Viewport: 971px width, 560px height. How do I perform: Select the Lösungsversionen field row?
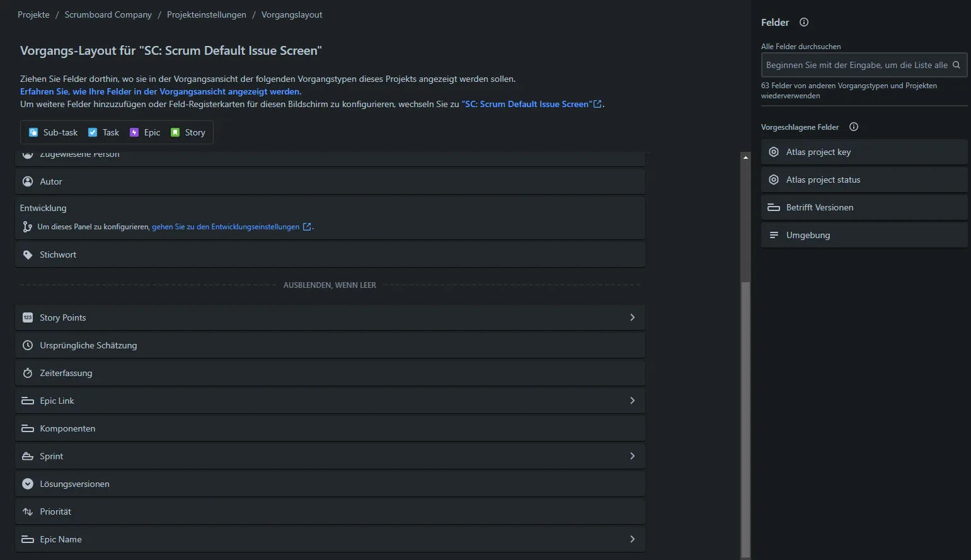pyautogui.click(x=330, y=484)
